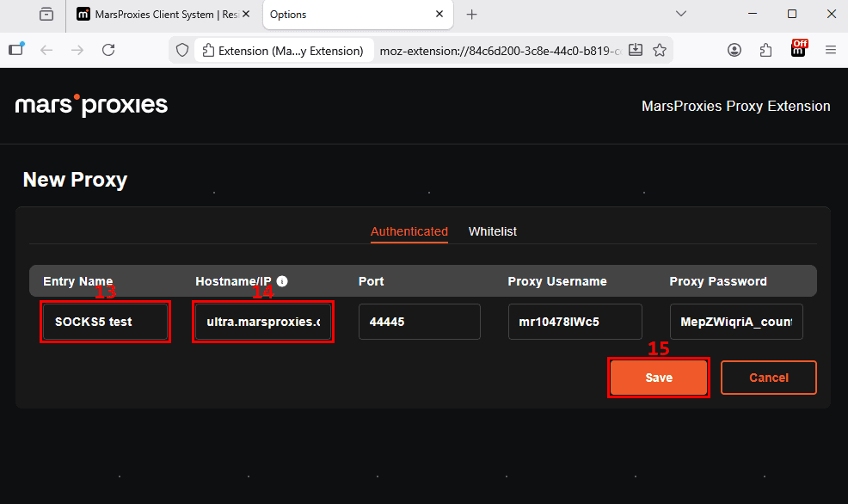Click the Cancel button
The height and width of the screenshot is (504, 848).
769,378
